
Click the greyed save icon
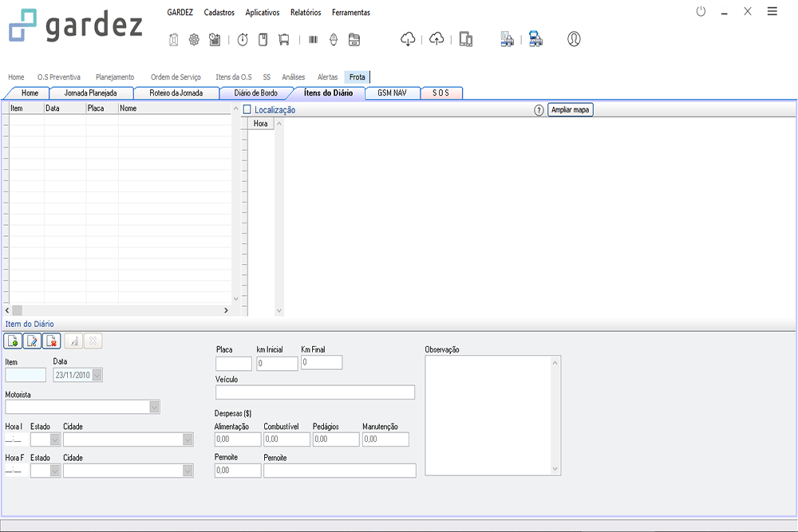(73, 341)
